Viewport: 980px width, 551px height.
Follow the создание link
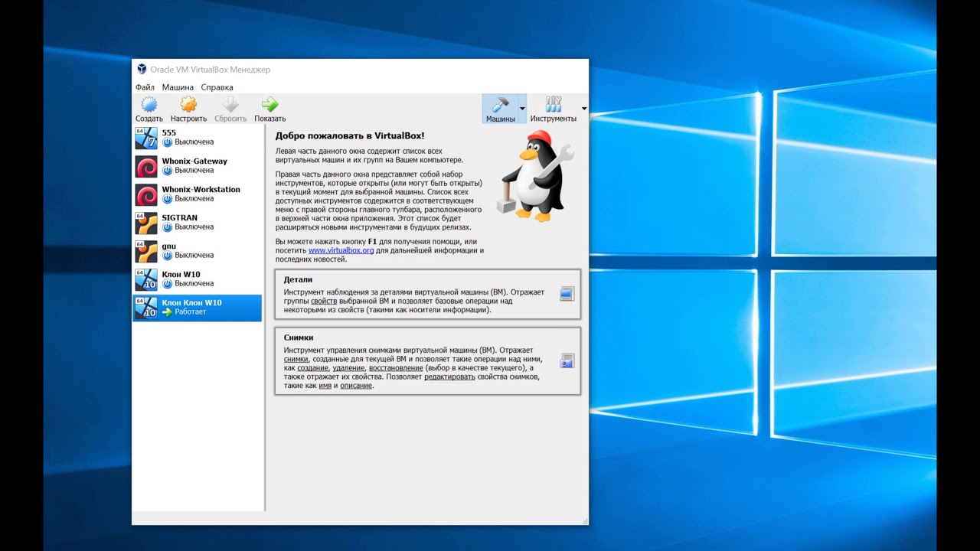tap(313, 368)
